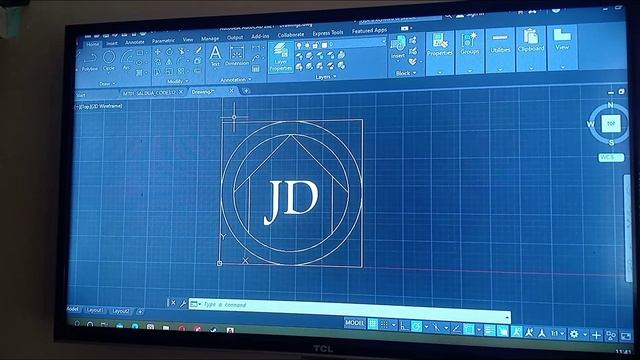The image size is (640, 360).
Task: Open Layer Properties manager
Action: click(x=281, y=57)
